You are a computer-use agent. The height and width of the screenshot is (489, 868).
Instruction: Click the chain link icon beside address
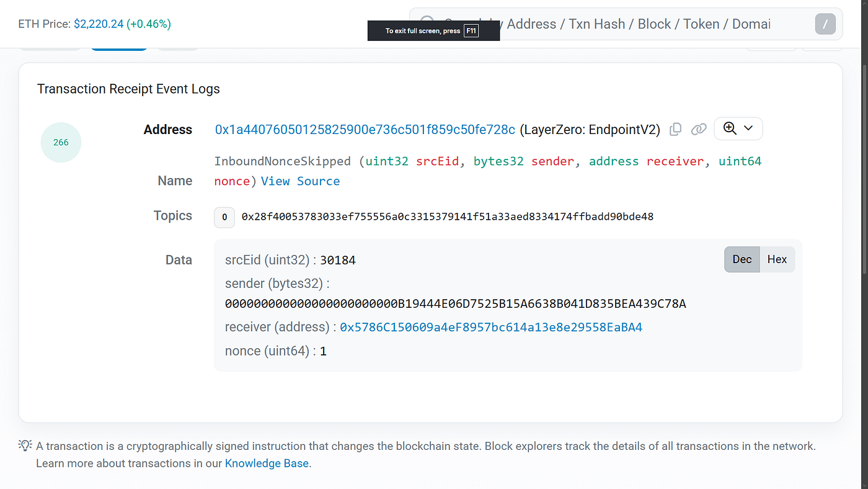tap(699, 129)
